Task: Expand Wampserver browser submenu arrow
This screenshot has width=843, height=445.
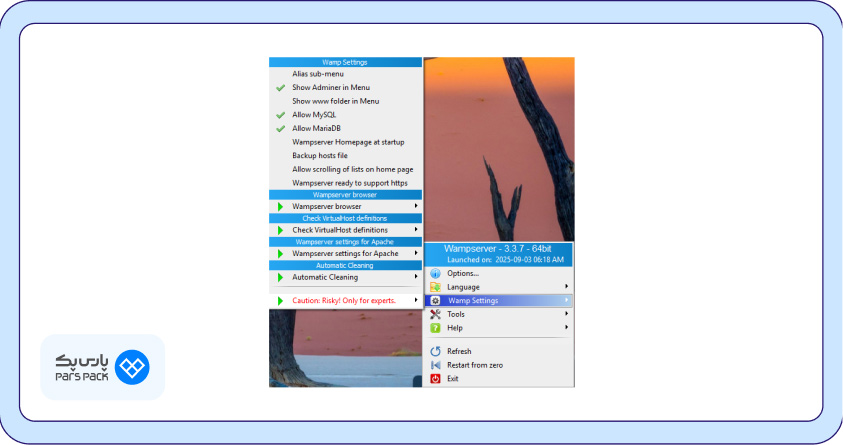Action: coord(416,206)
